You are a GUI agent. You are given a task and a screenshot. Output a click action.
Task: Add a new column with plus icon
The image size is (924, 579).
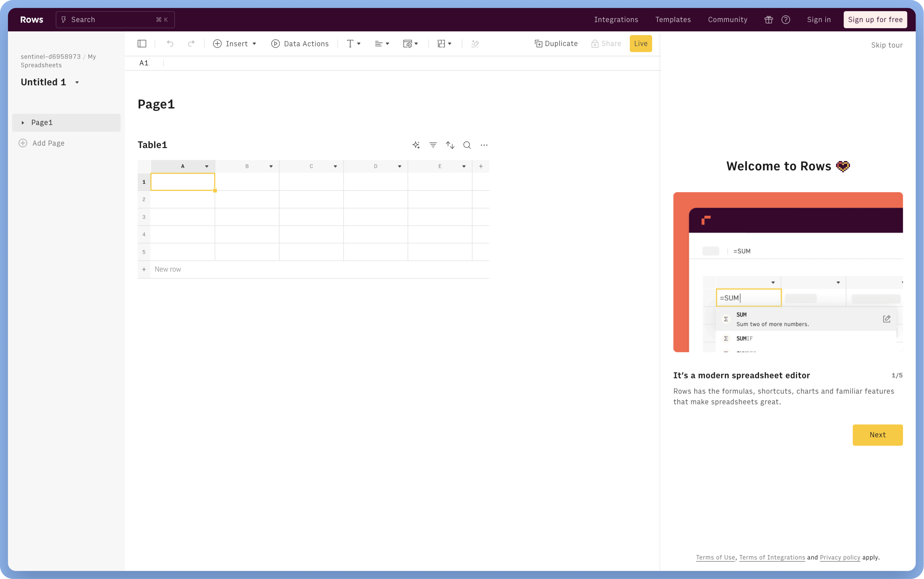(481, 166)
